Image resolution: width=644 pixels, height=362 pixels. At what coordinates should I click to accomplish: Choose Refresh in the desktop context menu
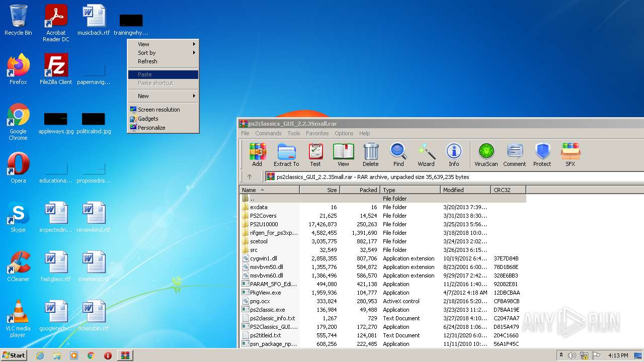(163, 61)
